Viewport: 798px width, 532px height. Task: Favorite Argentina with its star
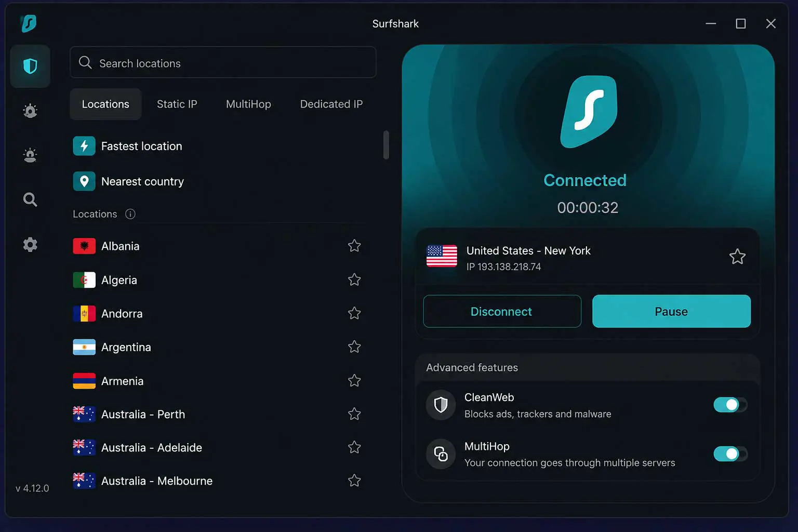click(354, 347)
